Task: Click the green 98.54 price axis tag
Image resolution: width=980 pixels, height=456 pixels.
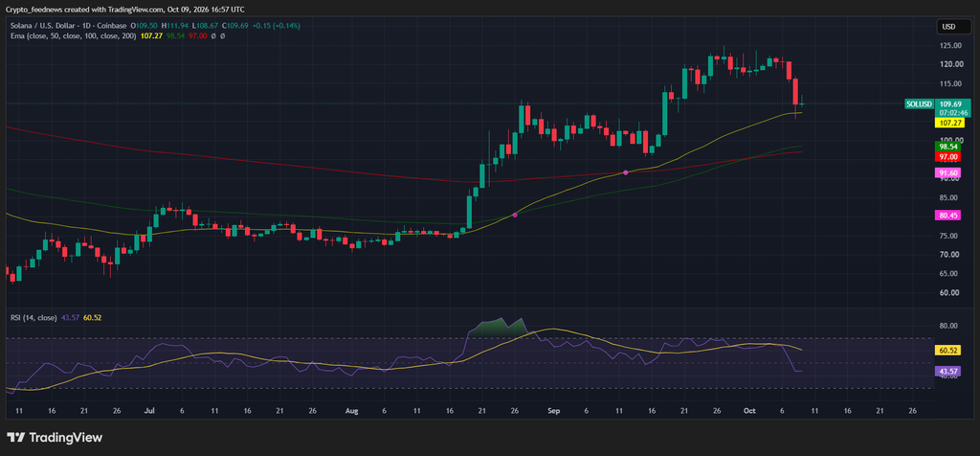Action: coord(947,146)
